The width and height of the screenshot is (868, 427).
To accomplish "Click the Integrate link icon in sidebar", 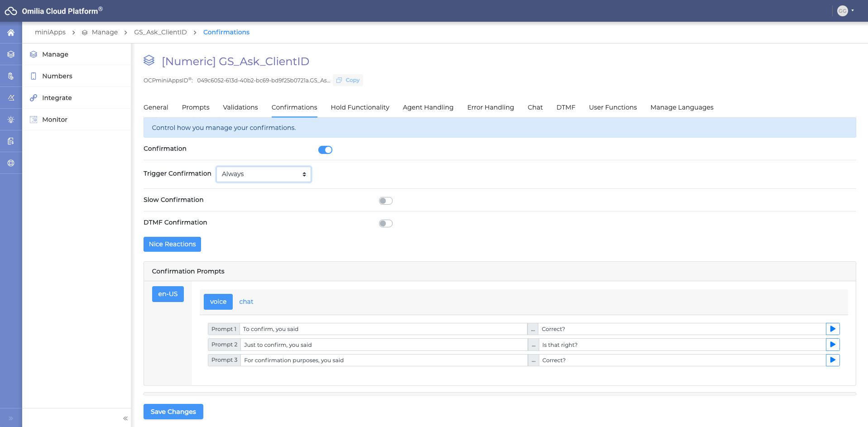I will coord(34,98).
